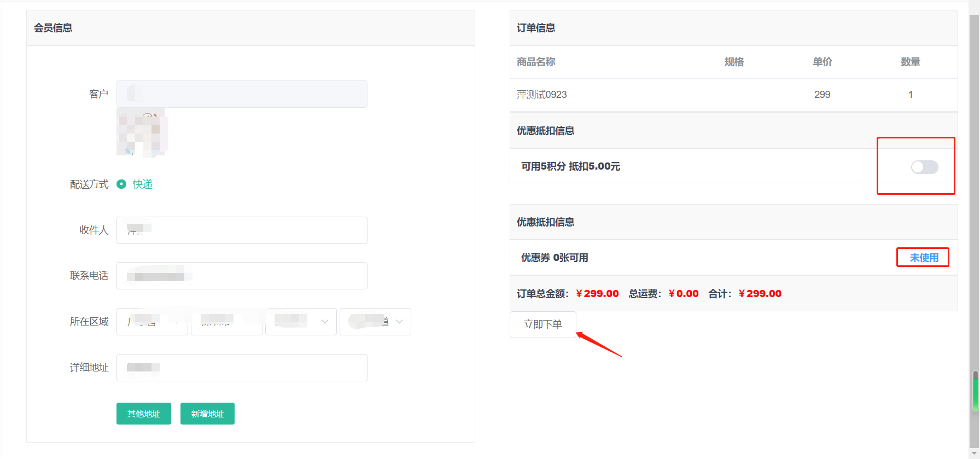Click the 联系电话 input field
The height and width of the screenshot is (459, 980).
[x=242, y=276]
